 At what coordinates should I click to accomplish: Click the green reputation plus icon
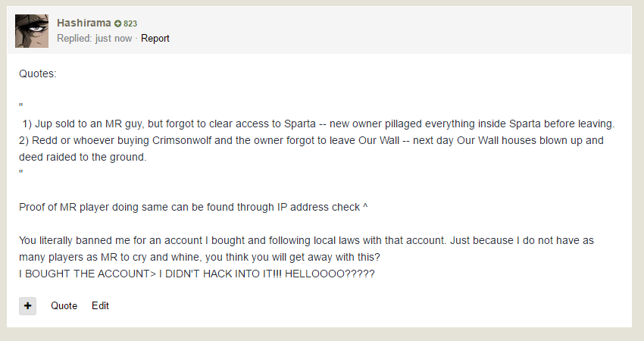pos(118,23)
